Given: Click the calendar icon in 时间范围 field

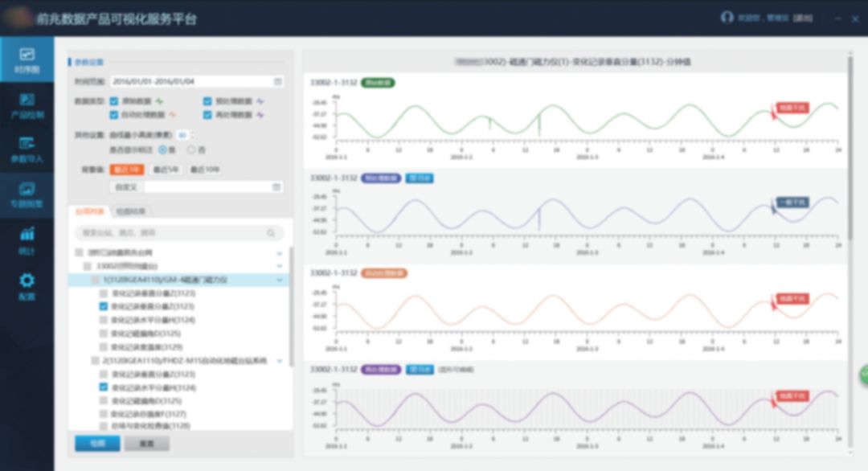Looking at the screenshot, I should [278, 81].
